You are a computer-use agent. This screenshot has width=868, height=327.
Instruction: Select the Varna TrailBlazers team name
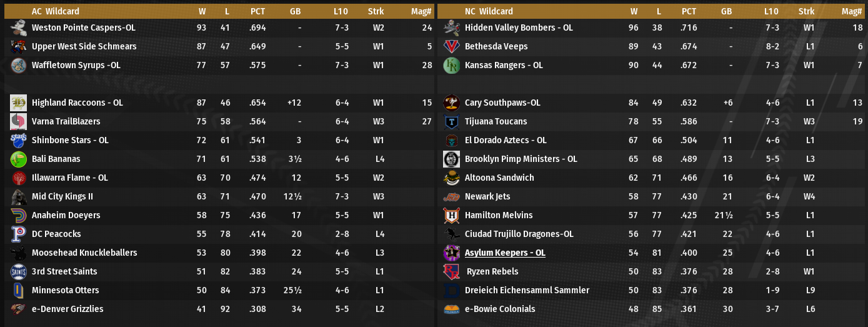(x=66, y=121)
